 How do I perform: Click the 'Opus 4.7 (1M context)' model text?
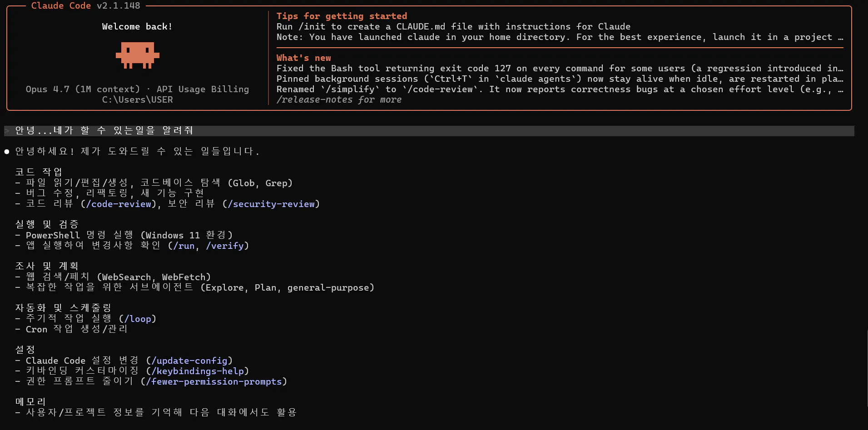tap(83, 89)
